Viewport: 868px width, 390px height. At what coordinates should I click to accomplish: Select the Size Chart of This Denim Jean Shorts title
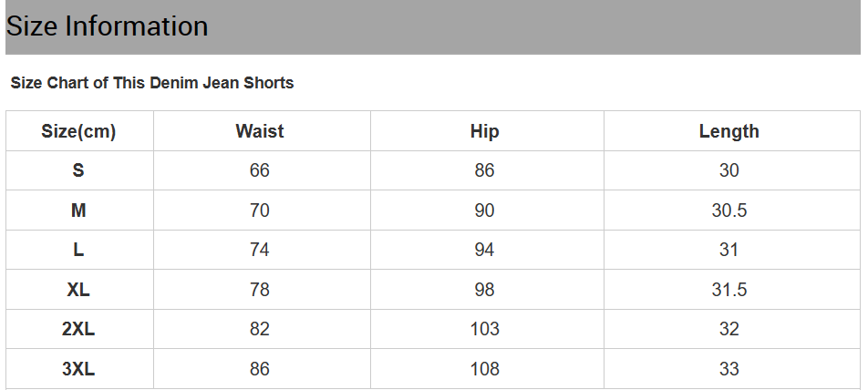(151, 83)
